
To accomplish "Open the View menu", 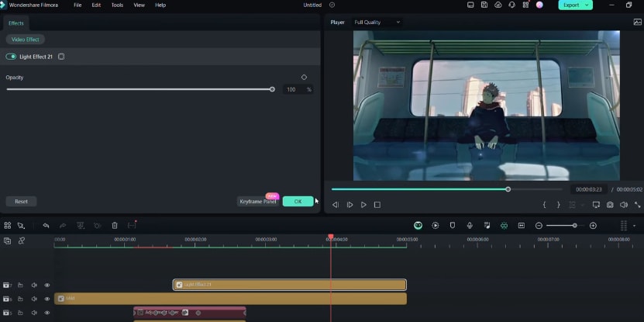I will pyautogui.click(x=139, y=5).
